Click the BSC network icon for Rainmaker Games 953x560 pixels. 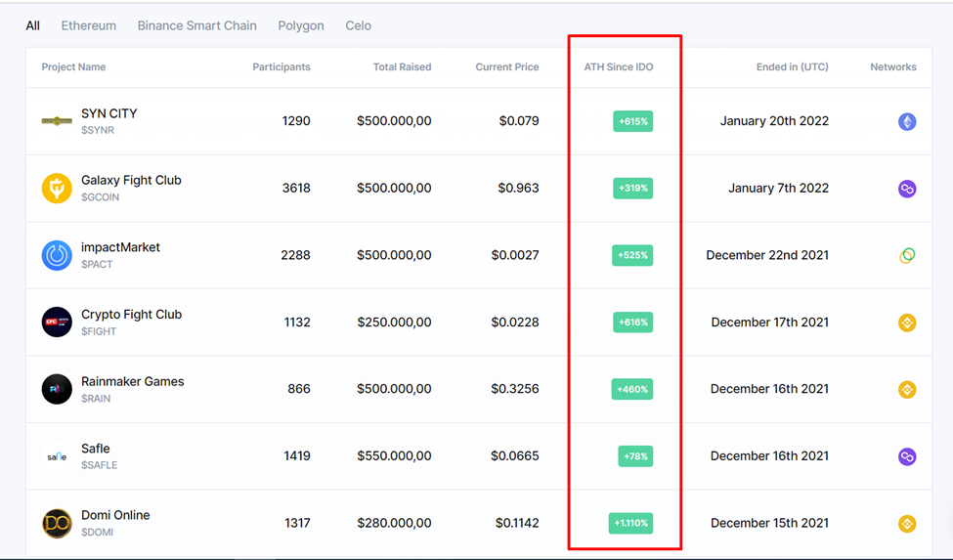click(x=907, y=389)
